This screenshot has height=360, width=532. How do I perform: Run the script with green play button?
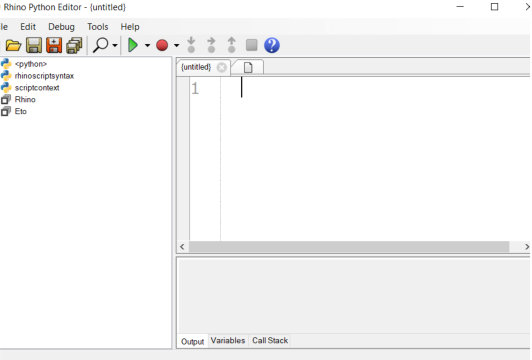point(133,45)
